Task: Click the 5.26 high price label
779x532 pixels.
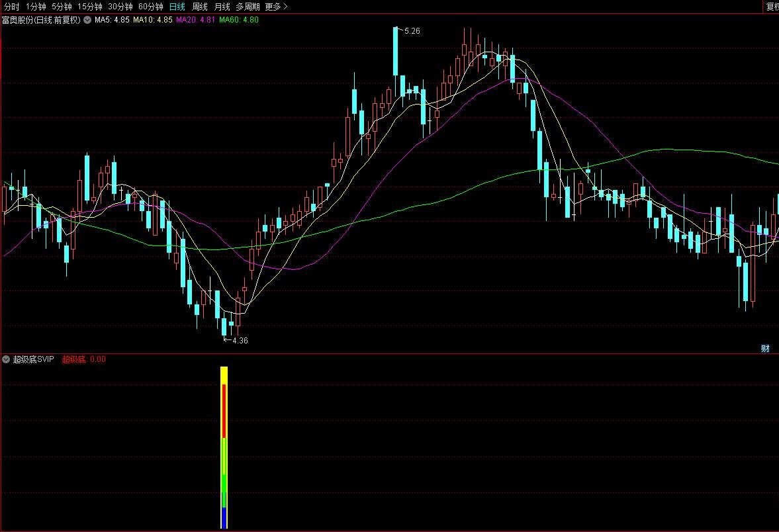Action: click(412, 31)
